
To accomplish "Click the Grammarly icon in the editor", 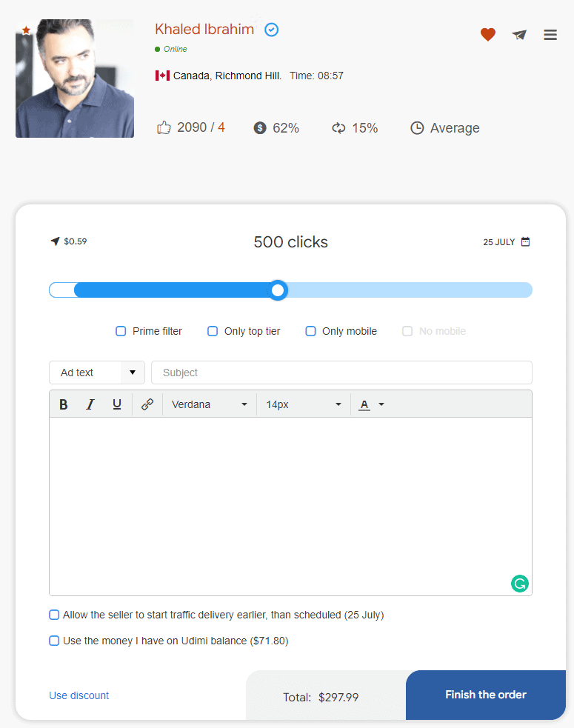I will coord(520,583).
